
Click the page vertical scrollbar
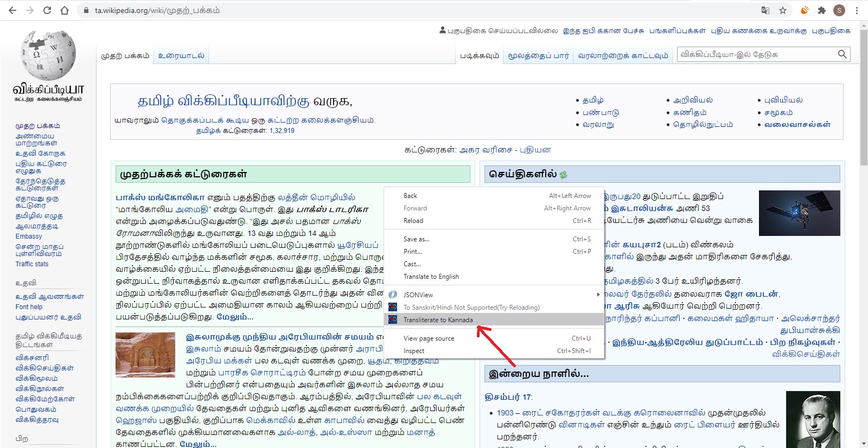point(864,98)
